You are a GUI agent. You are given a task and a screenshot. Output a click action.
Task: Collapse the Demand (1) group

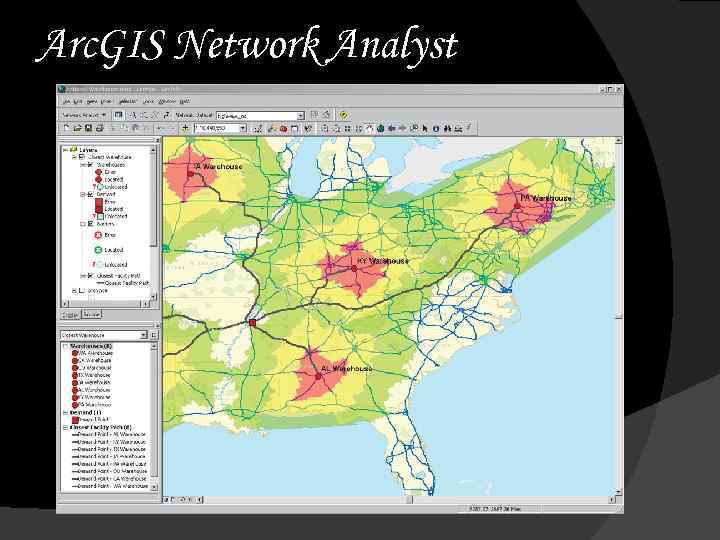click(x=65, y=412)
